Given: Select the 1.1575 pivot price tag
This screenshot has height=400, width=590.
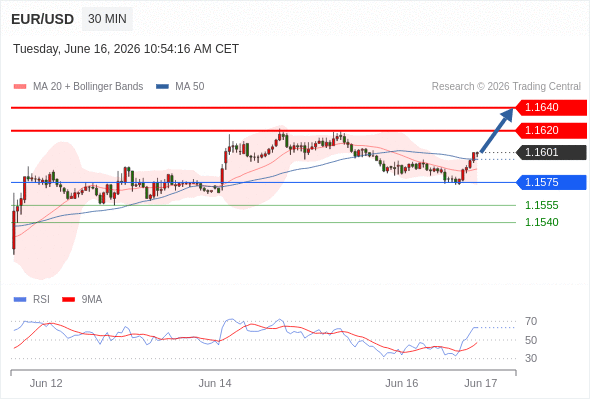Looking at the screenshot, I should pyautogui.click(x=551, y=183).
